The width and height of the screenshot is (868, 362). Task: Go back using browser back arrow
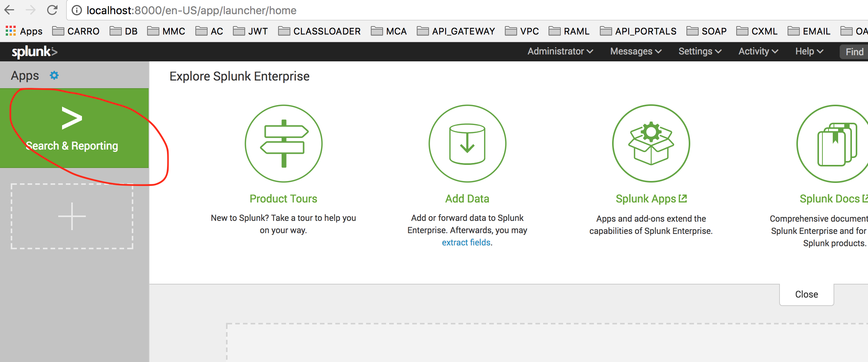tap(9, 10)
